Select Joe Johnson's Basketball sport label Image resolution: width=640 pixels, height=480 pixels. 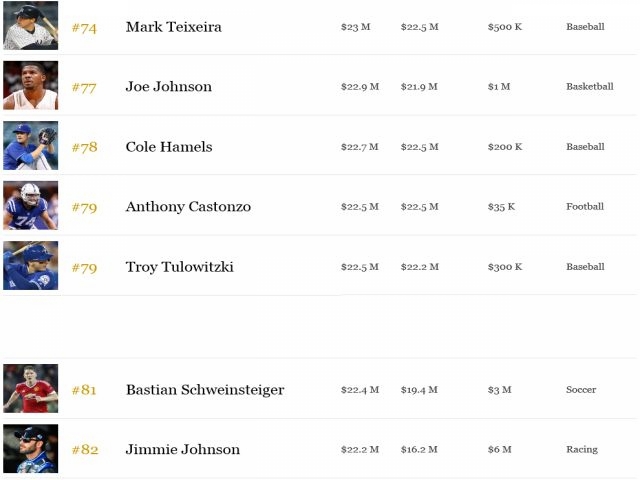click(x=590, y=87)
